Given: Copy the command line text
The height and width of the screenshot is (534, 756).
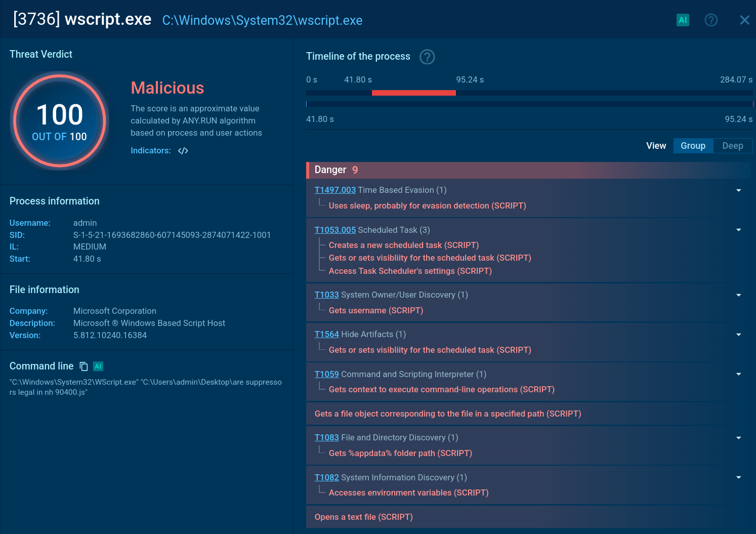Looking at the screenshot, I should tap(84, 366).
